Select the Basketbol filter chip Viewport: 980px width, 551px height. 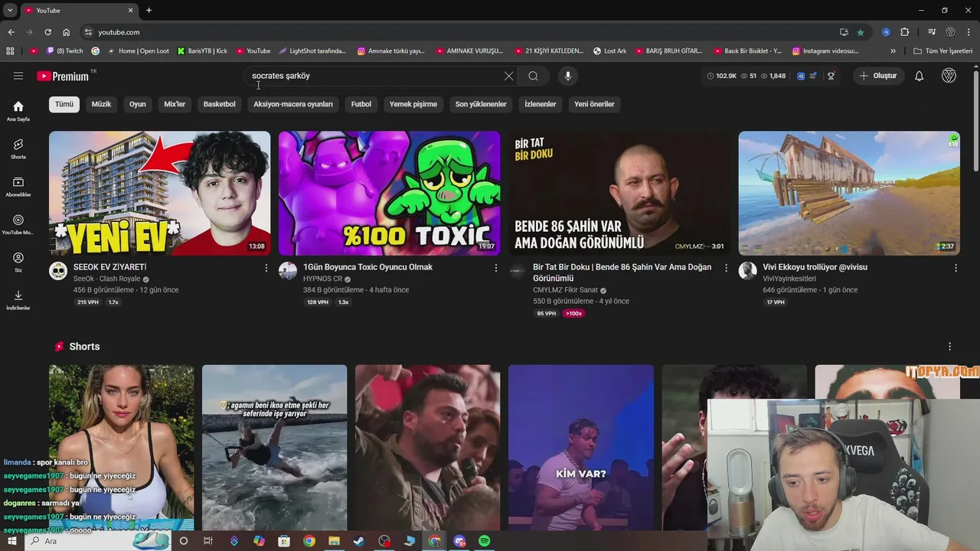220,104
